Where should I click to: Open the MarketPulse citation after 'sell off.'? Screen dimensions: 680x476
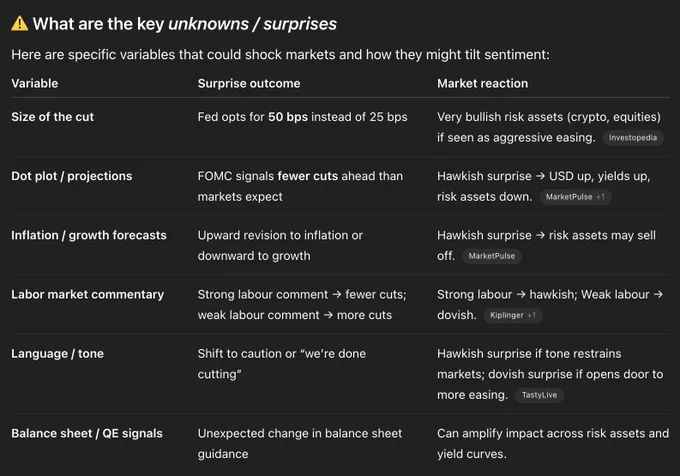[492, 256]
